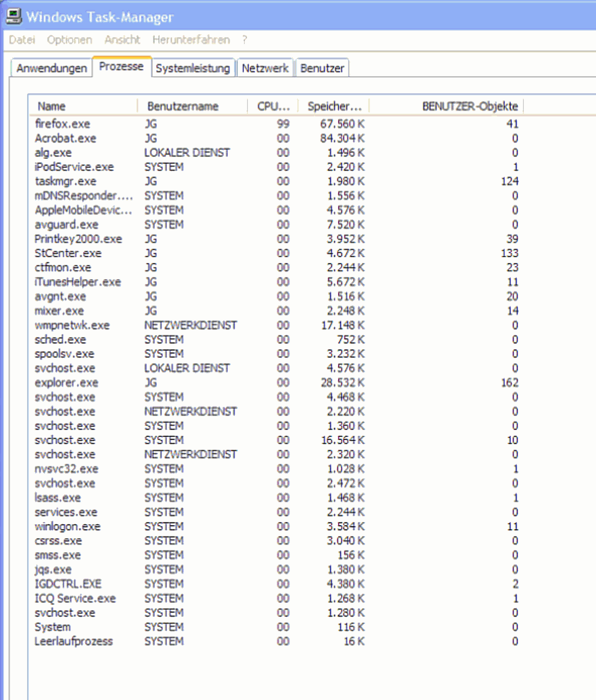Sort by CPU column header
Viewport: 596px width, 700px height.
coord(273,106)
